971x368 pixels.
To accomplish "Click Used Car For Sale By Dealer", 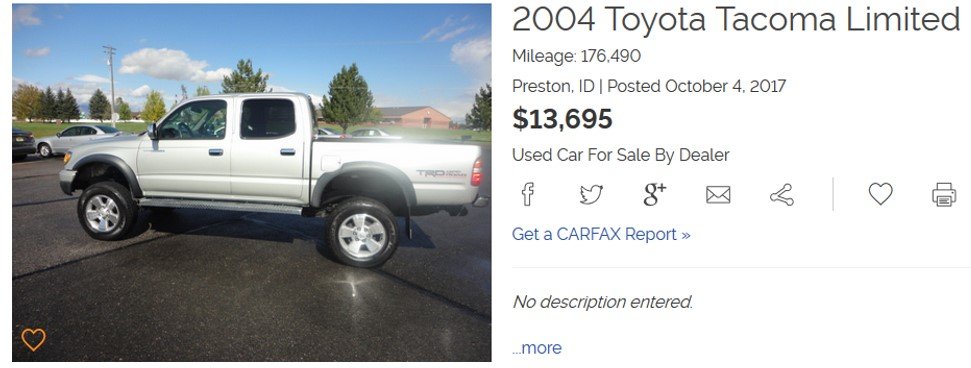I will 620,155.
